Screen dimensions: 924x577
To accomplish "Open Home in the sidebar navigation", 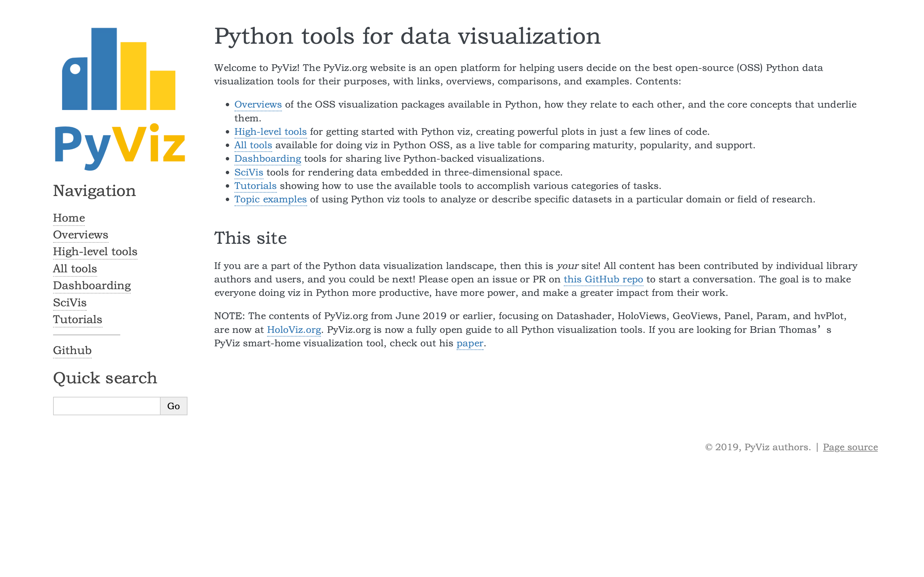I will coord(69,218).
